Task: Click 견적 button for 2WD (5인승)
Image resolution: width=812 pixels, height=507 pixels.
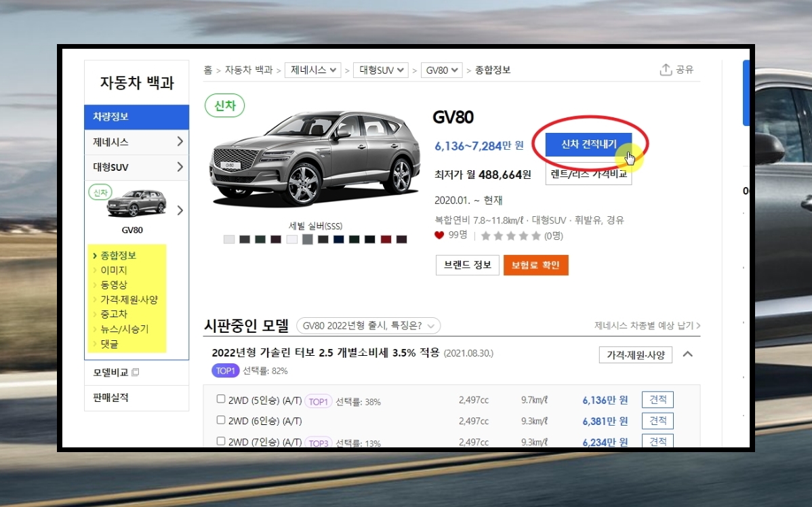Action: pyautogui.click(x=657, y=400)
